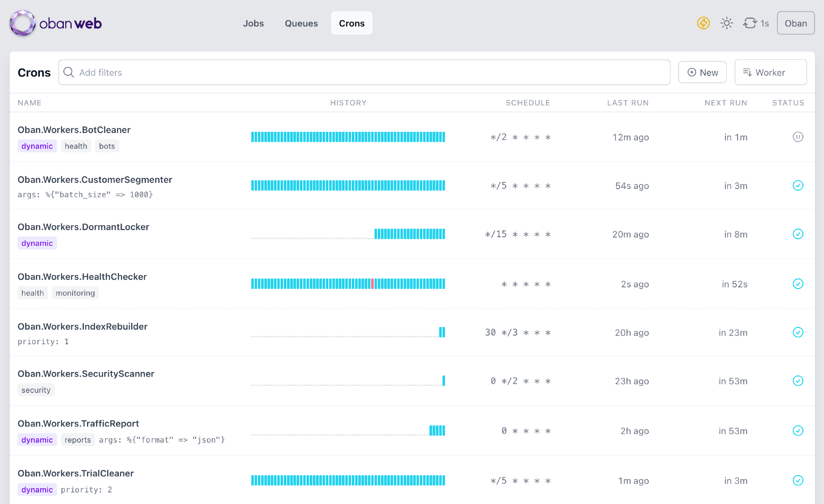Viewport: 824px width, 504px height.
Task: Open the Worker sort dropdown
Action: 770,72
